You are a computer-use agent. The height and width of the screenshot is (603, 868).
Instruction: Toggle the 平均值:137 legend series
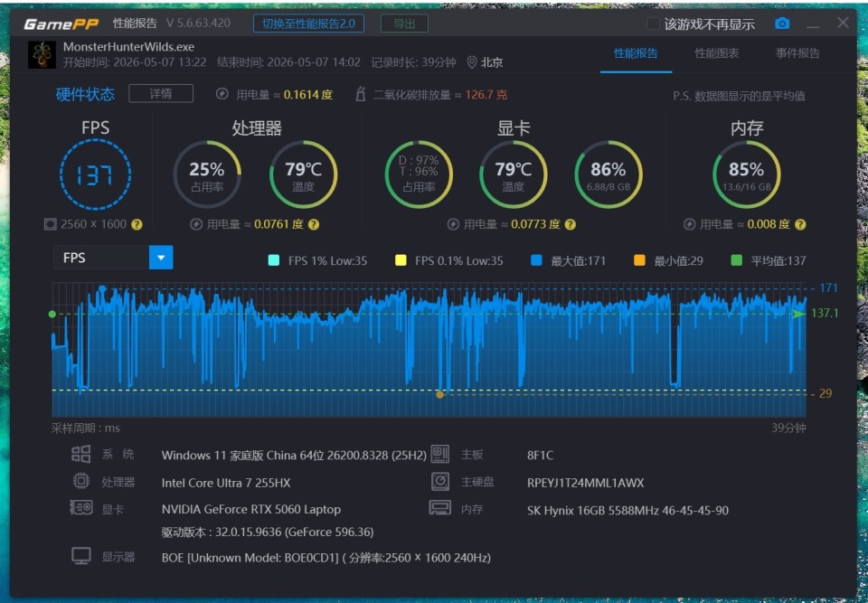point(769,260)
